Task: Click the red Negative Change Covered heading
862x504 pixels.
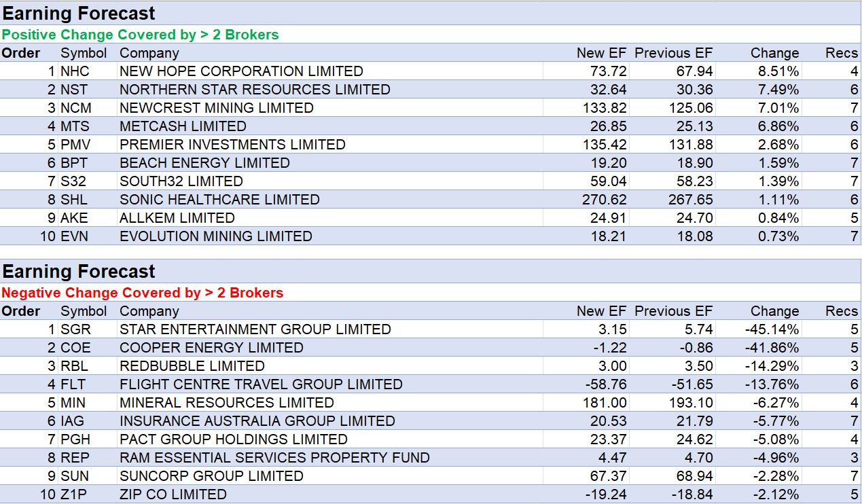Action: coord(142,293)
